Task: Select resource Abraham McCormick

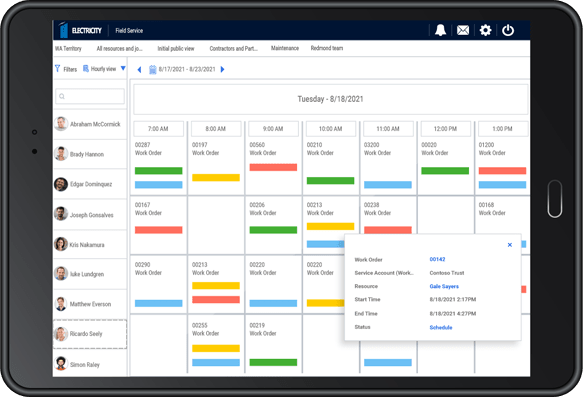Action: 90,124
